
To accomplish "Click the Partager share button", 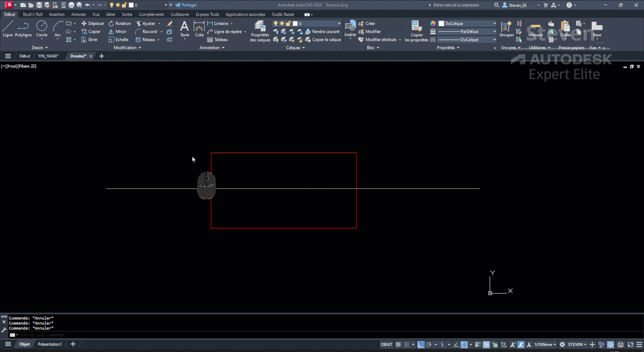I will click(186, 5).
